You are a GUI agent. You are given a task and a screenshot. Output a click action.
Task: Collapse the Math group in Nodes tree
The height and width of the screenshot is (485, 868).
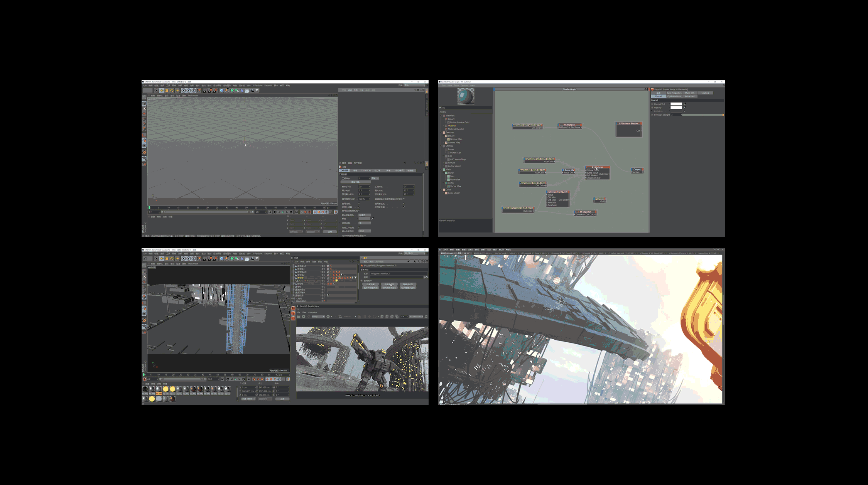click(441, 170)
